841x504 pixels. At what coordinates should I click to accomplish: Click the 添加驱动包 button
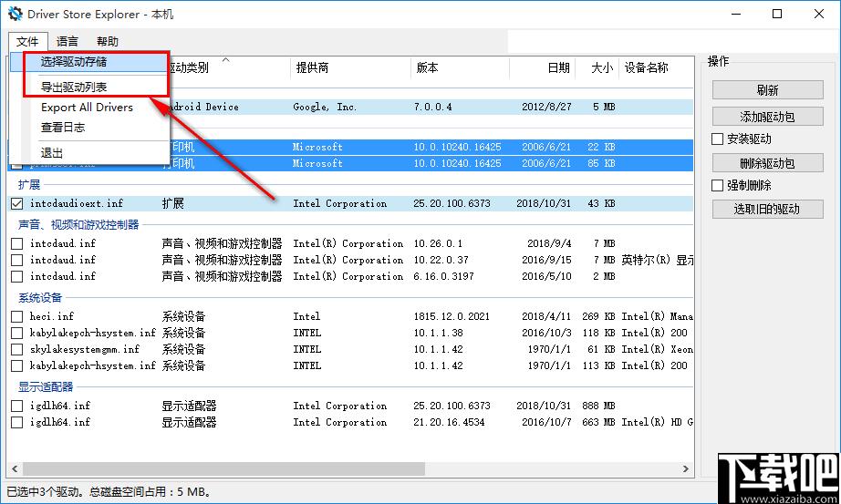[x=767, y=117]
